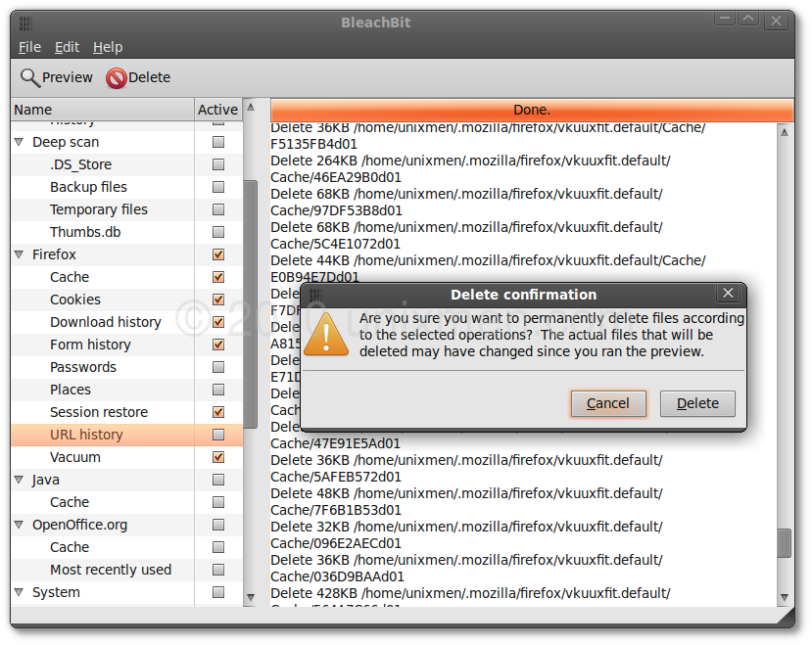Click the cleaner list scroll-up arrow

[251, 107]
